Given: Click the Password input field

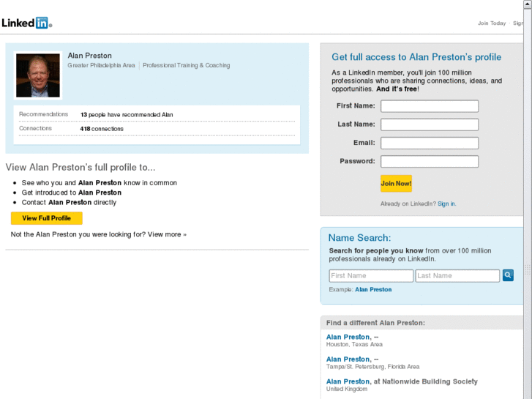Looking at the screenshot, I should (430, 161).
